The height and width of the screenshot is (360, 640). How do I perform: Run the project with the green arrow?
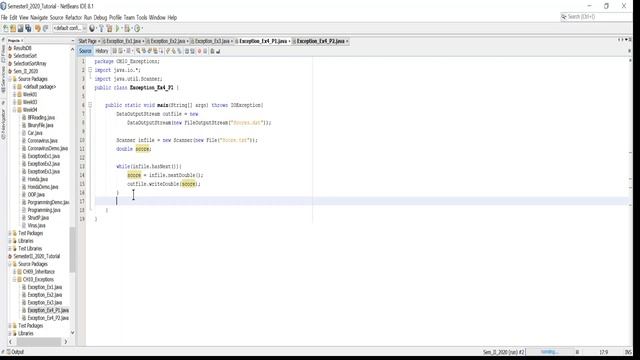point(118,28)
